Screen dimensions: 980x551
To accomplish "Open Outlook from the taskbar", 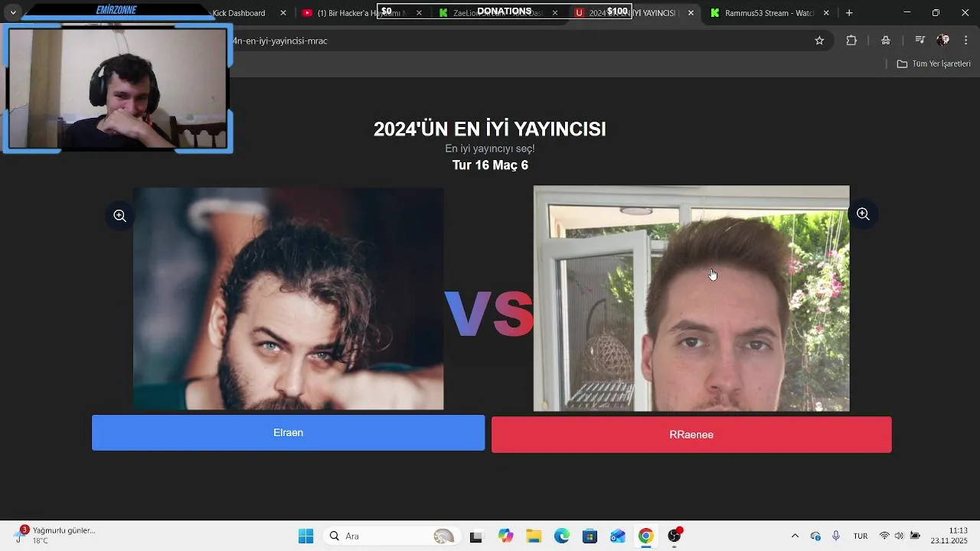I will [618, 536].
